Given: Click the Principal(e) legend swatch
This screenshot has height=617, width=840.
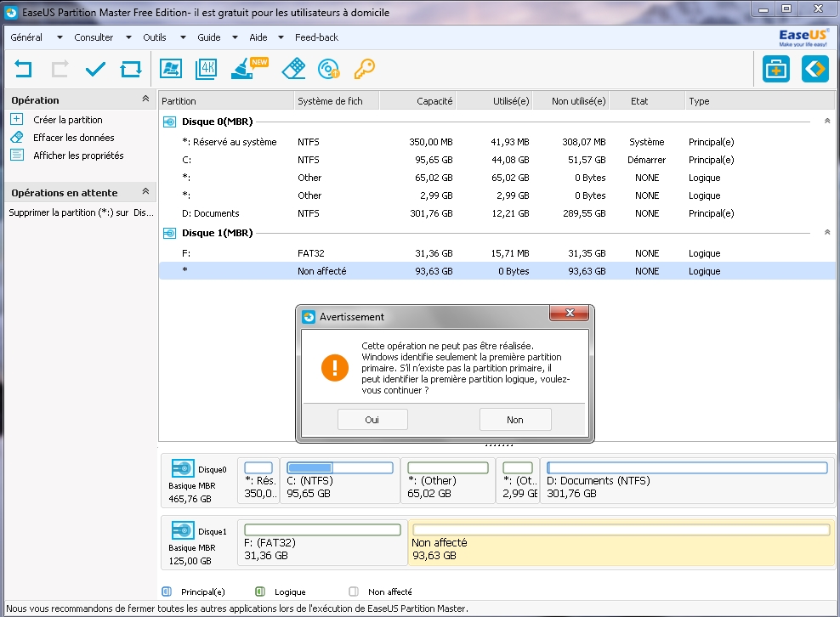Looking at the screenshot, I should [167, 592].
